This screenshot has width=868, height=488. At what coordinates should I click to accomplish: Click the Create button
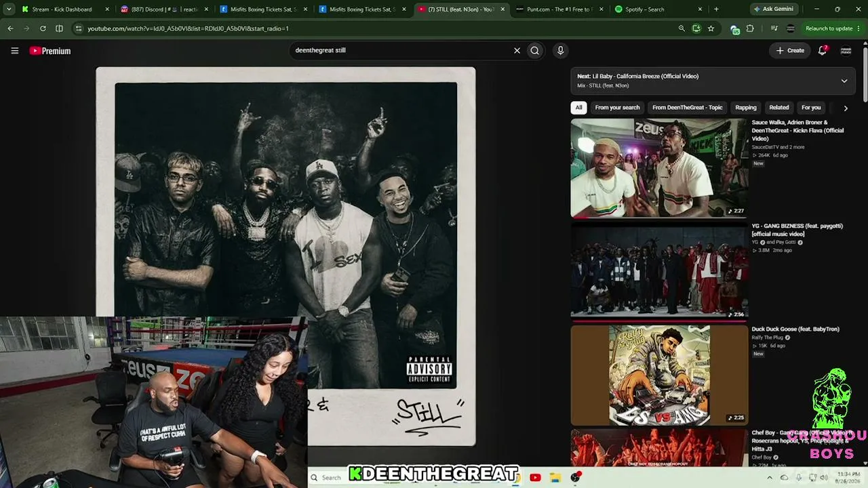pos(790,50)
